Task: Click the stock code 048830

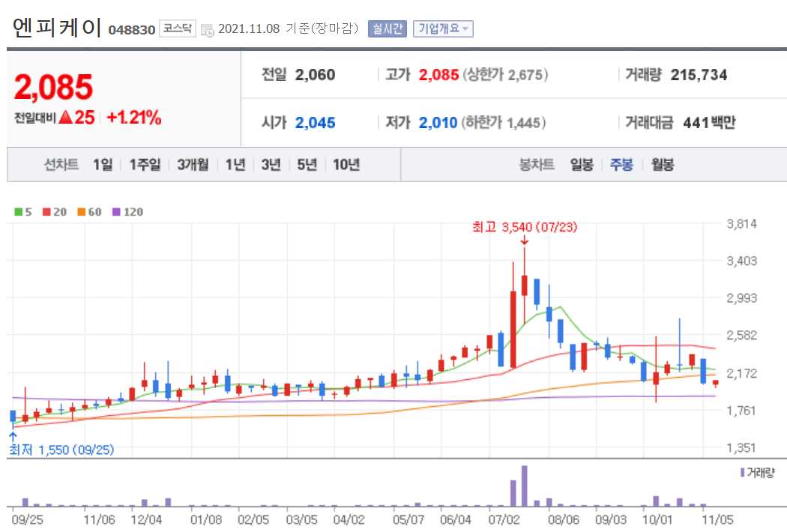Action: [x=131, y=30]
